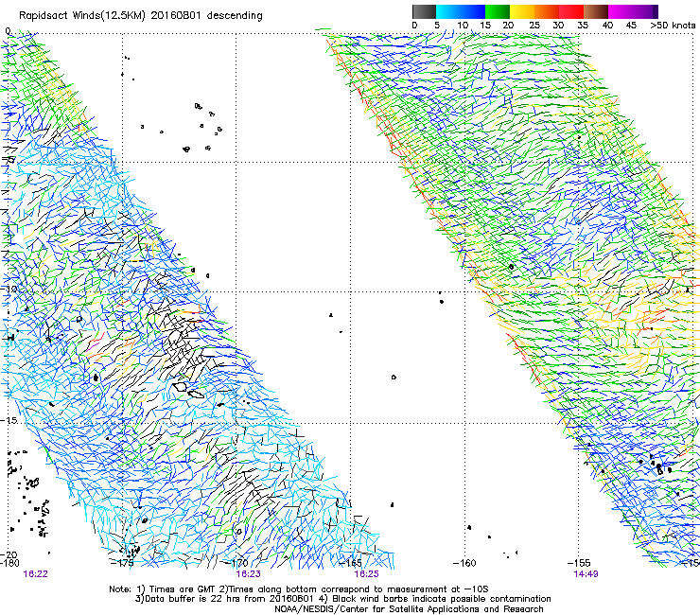Click the purple '14:49' swath time
The width and height of the screenshot is (700, 615).
pos(586,574)
